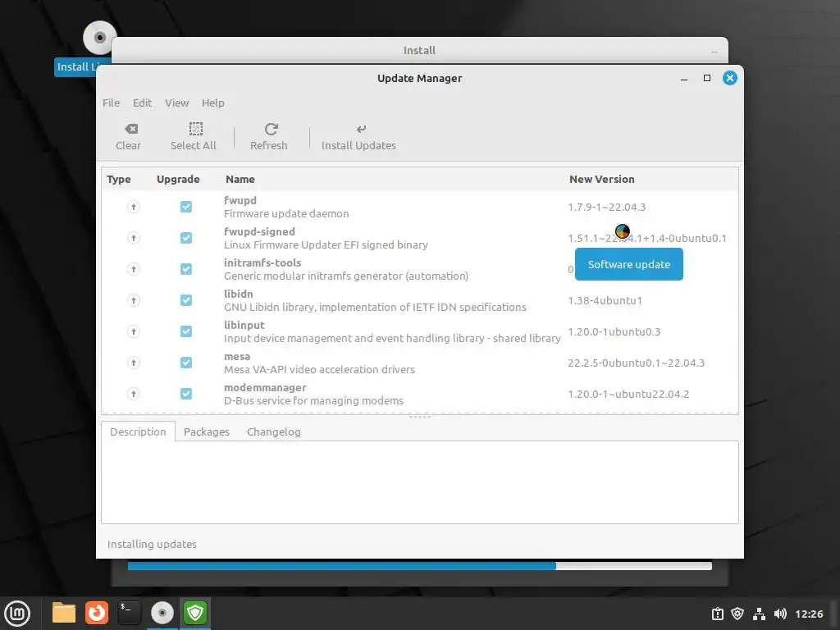The height and width of the screenshot is (630, 840).
Task: Open the Files folder from the taskbar
Action: 64,613
